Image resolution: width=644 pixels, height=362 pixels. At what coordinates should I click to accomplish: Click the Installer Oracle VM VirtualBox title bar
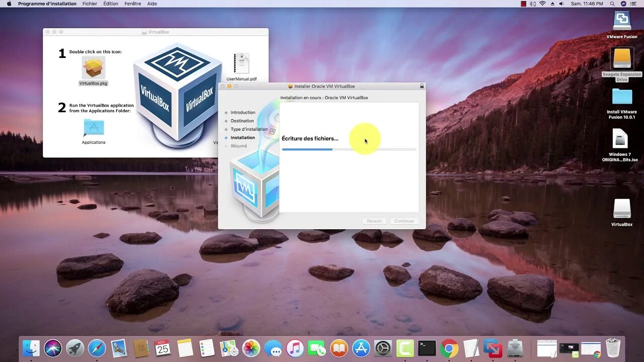(x=322, y=86)
